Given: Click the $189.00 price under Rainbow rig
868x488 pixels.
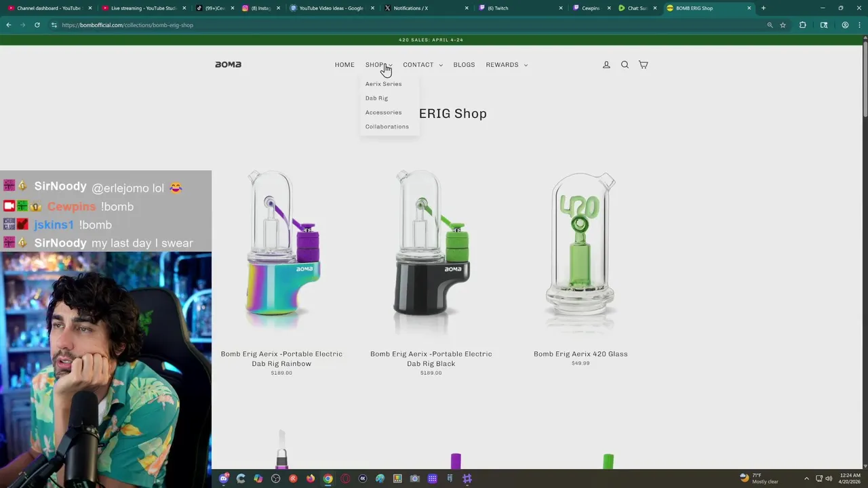Looking at the screenshot, I should pyautogui.click(x=281, y=373).
